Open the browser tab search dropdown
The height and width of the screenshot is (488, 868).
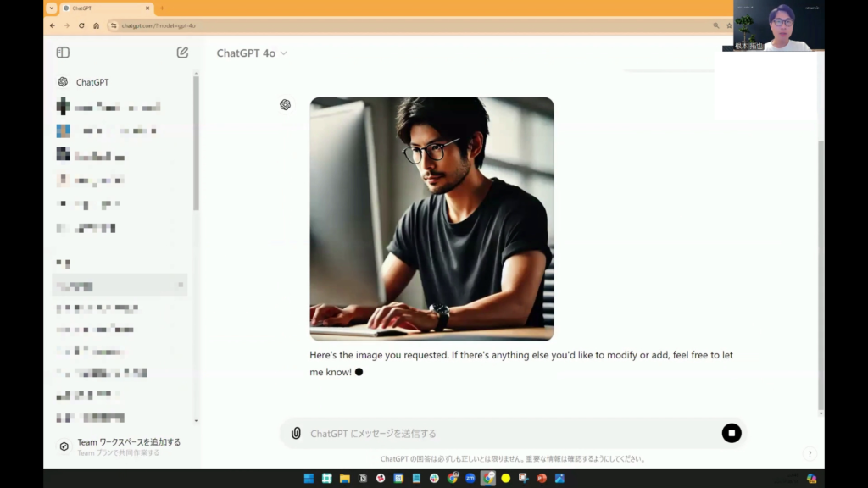click(x=52, y=8)
